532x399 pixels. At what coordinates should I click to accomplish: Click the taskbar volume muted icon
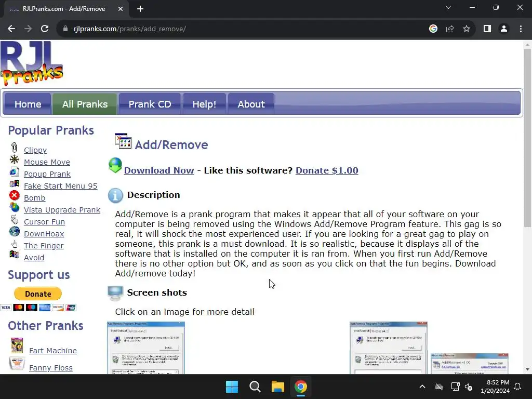pyautogui.click(x=469, y=387)
